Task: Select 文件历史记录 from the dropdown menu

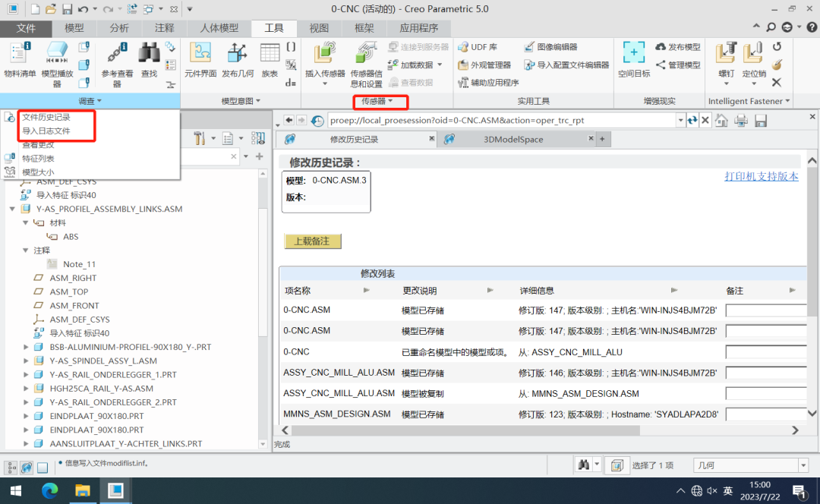Action: (x=46, y=118)
